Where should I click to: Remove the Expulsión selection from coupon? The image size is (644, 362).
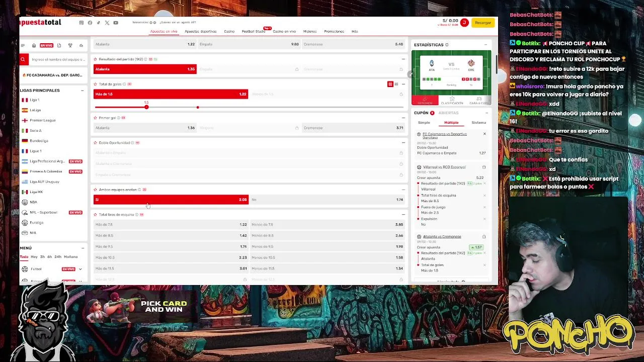485,219
